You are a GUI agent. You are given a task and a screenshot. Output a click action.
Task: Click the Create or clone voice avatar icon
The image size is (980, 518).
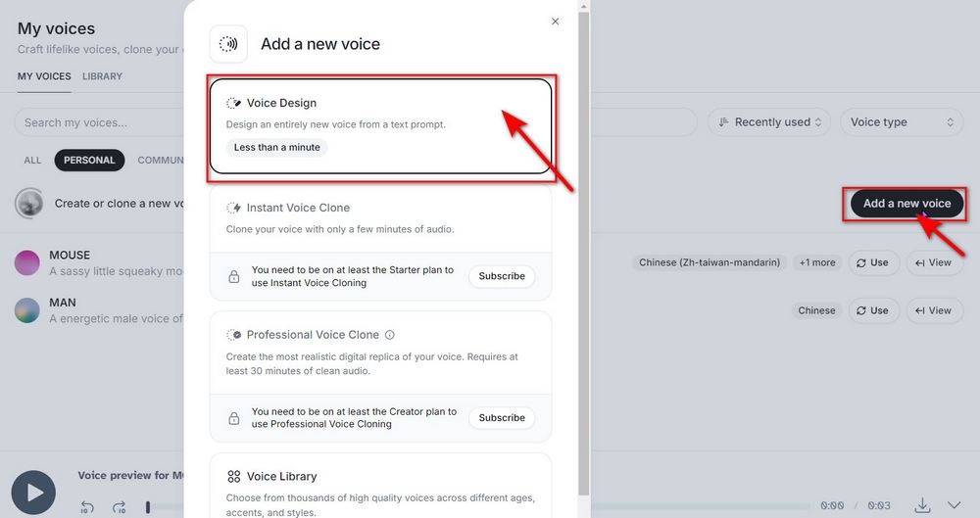(29, 204)
